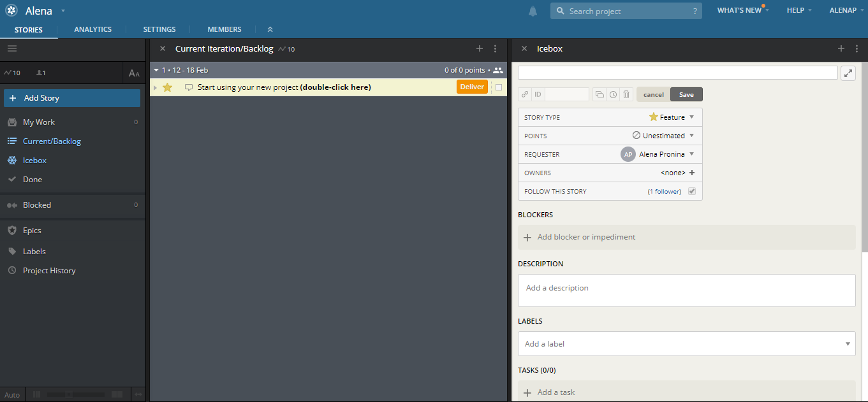Collapse the header with double chevron
Screen dimensions: 868x402
tap(270, 29)
